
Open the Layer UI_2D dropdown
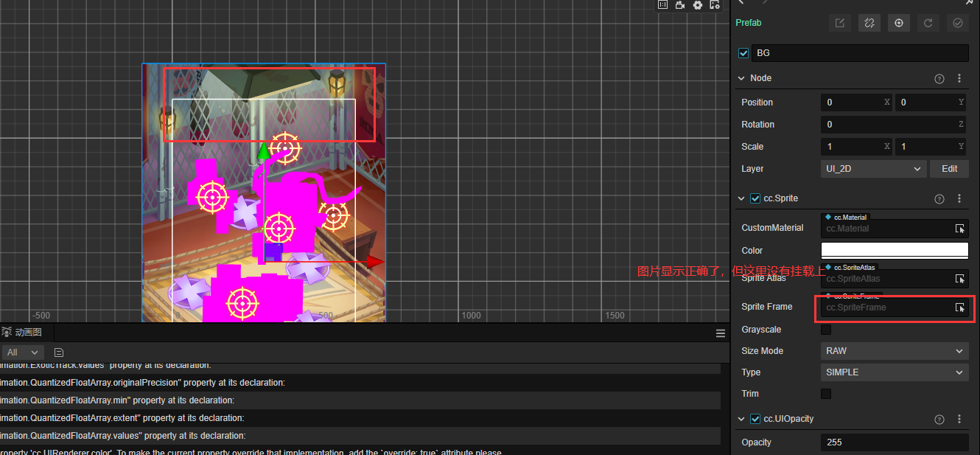(x=873, y=169)
